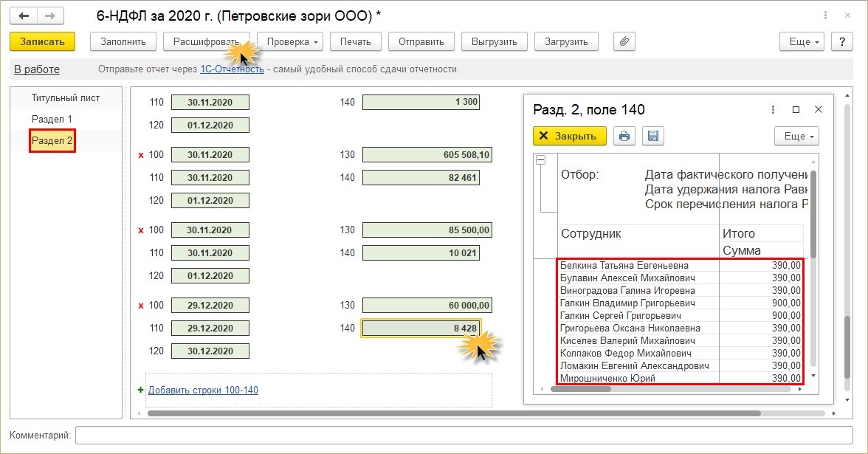Select the Галкин Владимир Григорьевич row

point(681,303)
